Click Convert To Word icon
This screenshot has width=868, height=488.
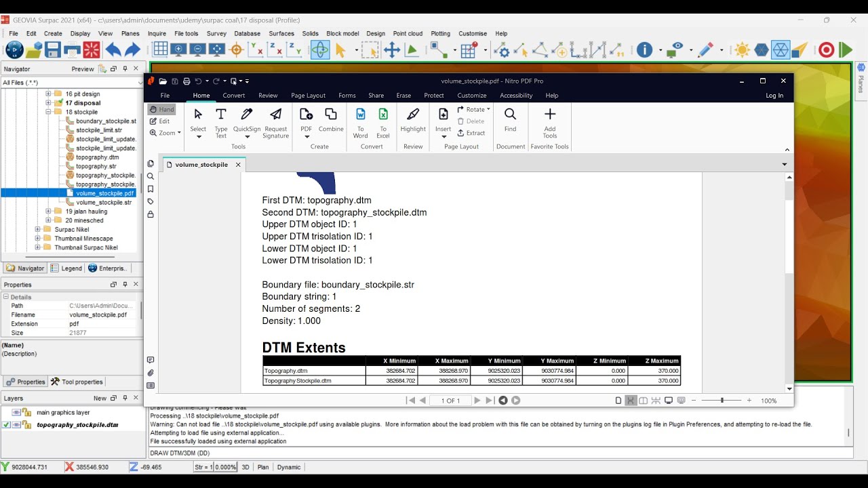(361, 122)
